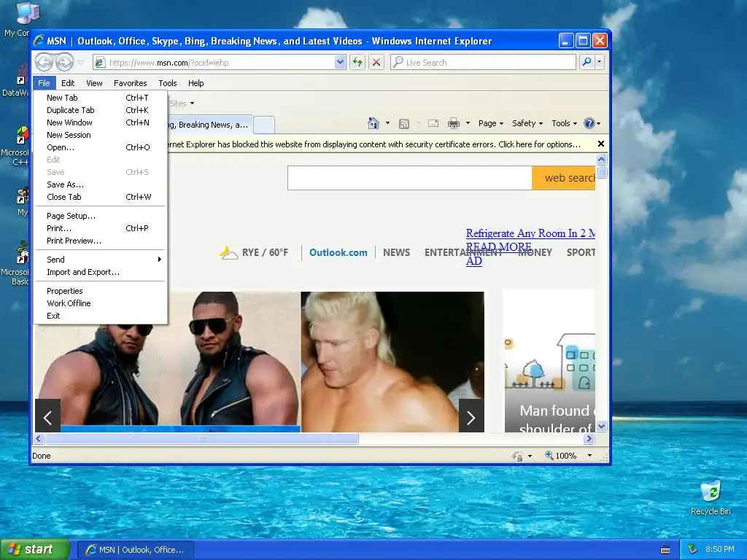This screenshot has width=747, height=560.
Task: Click the vertical scrollbar down arrow
Action: coord(601,427)
